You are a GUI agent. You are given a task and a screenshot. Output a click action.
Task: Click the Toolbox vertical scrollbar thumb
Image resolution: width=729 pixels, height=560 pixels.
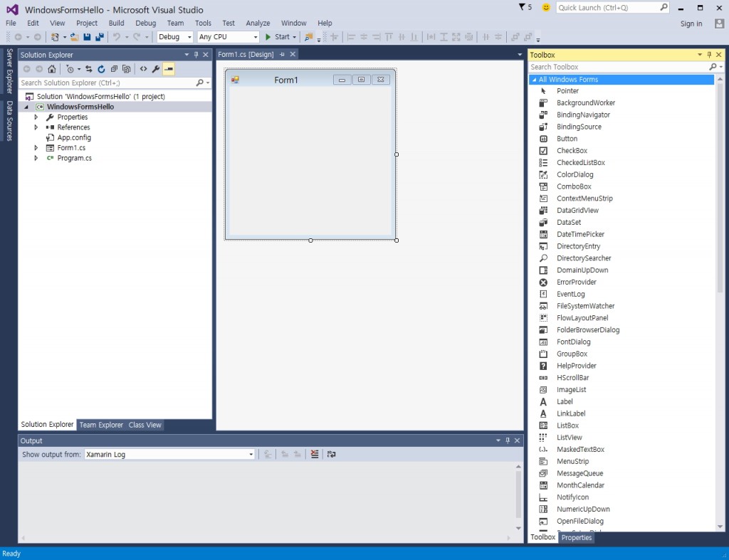(720, 189)
